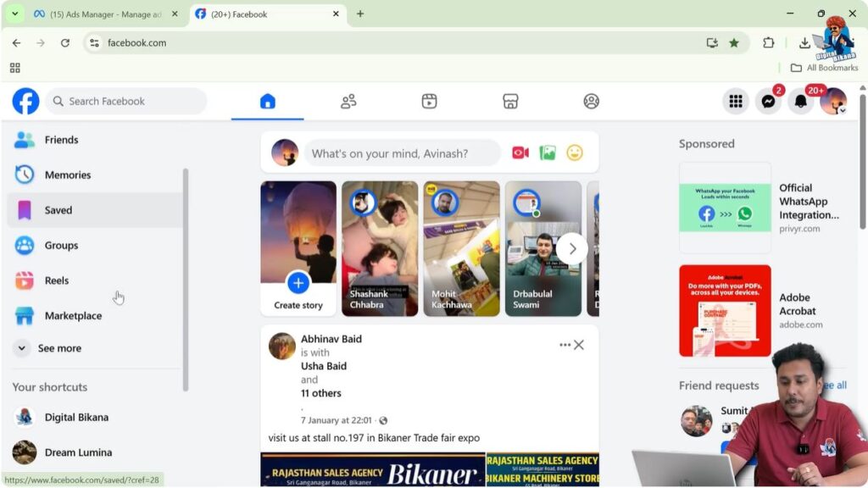See all friend requests
Image resolution: width=868 pixels, height=488 pixels.
(x=833, y=385)
